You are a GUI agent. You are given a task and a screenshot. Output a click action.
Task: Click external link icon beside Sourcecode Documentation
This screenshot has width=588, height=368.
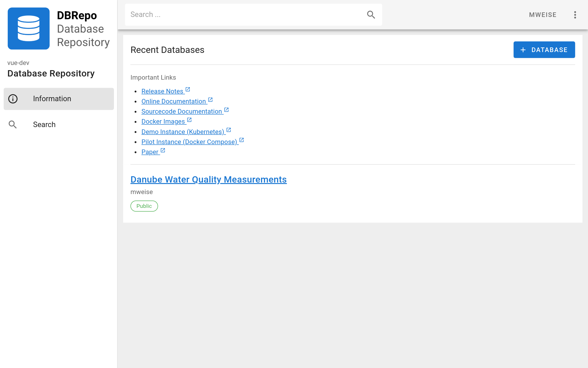coord(227,110)
